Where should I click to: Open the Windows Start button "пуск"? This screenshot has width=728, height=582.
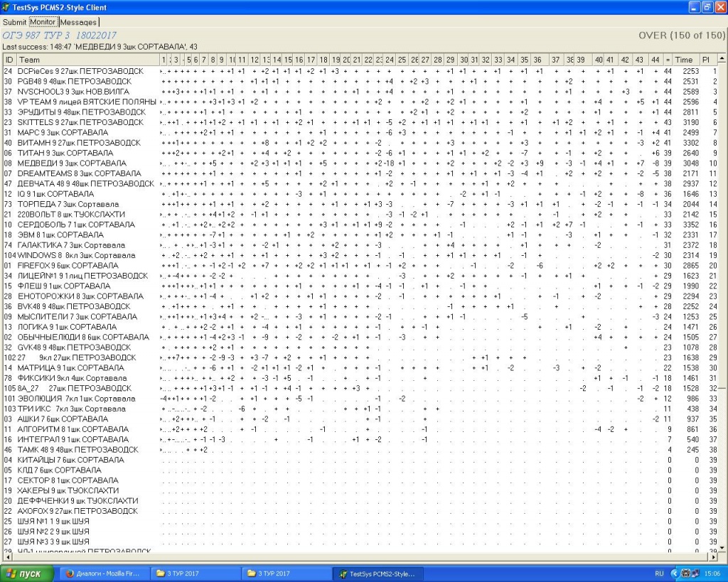[x=27, y=573]
